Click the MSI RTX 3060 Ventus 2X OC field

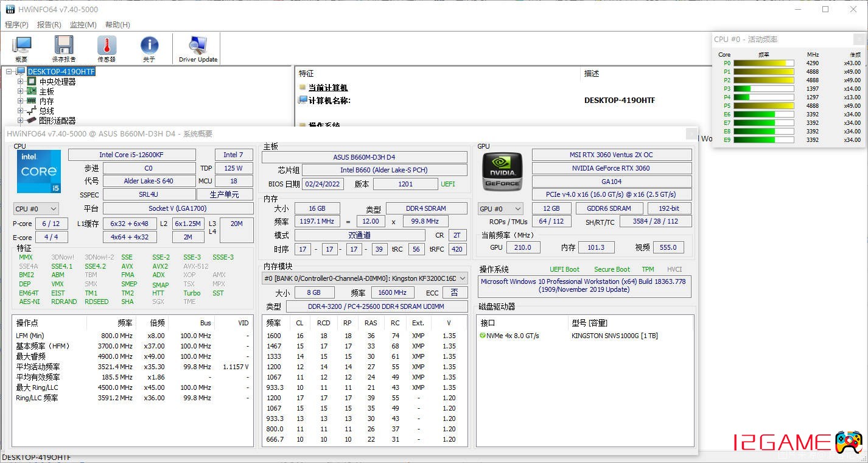point(612,155)
